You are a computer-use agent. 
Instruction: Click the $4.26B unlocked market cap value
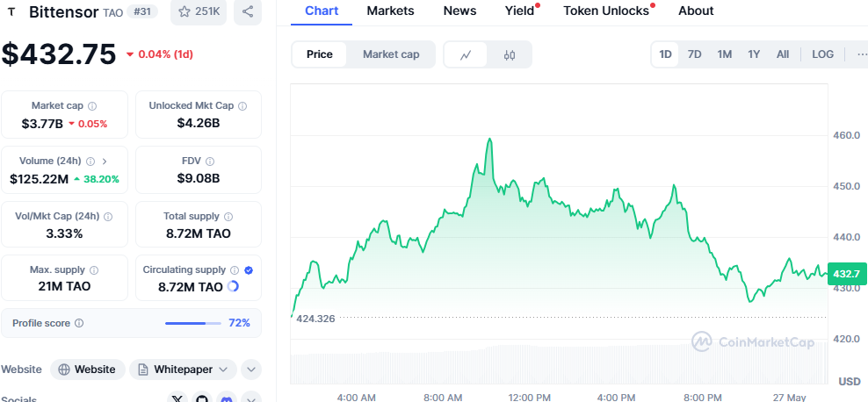coord(199,123)
